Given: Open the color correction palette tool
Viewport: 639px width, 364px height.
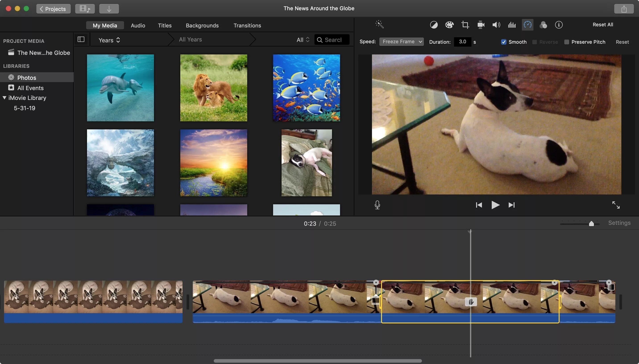Looking at the screenshot, I should [449, 25].
